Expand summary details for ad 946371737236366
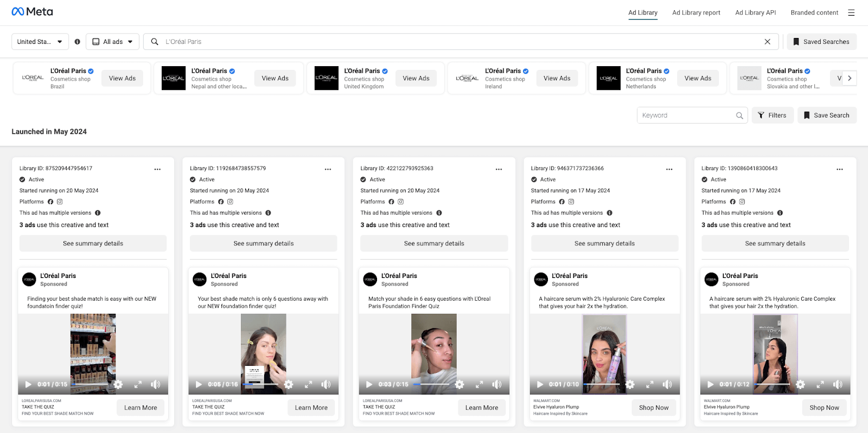The width and height of the screenshot is (868, 433). click(x=604, y=243)
